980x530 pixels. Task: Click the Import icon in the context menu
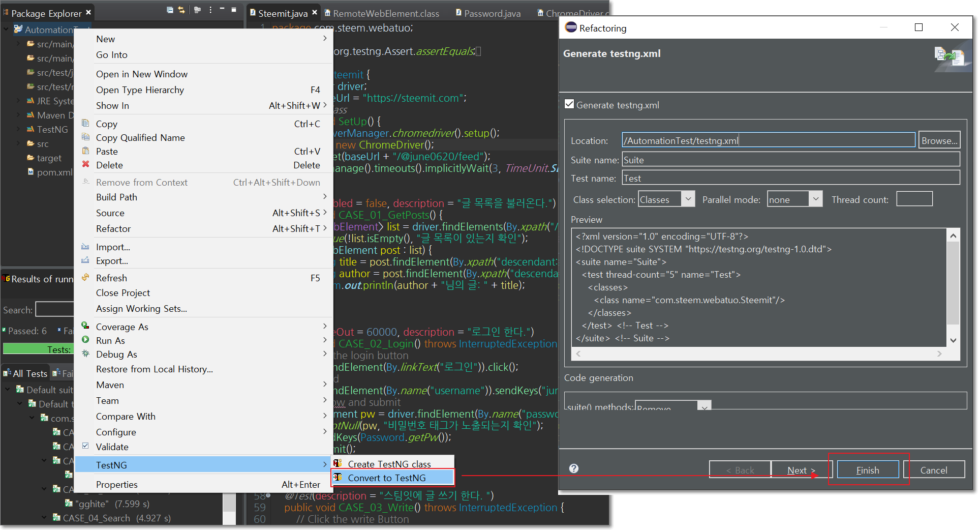click(85, 247)
